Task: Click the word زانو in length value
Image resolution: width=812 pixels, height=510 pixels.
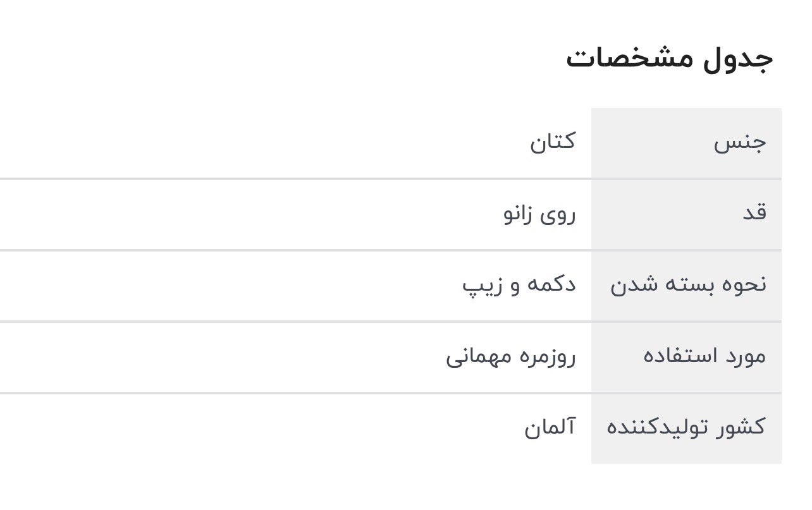Action: [519, 214]
